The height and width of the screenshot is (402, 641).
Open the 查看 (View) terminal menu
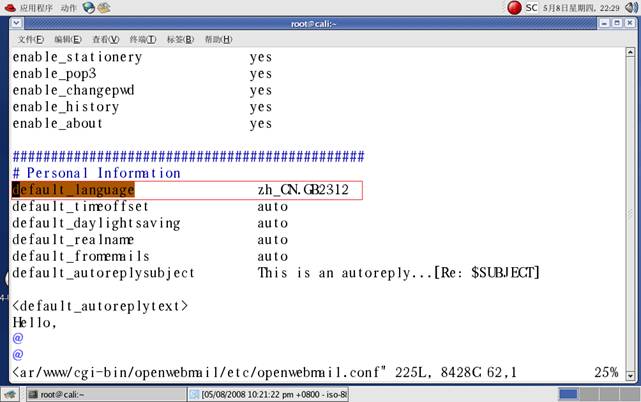[105, 40]
